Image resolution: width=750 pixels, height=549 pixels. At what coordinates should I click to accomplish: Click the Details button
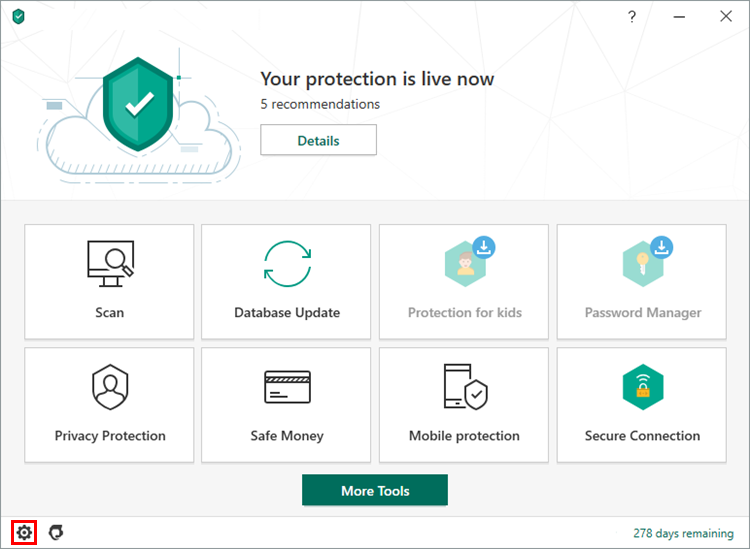[x=319, y=140]
